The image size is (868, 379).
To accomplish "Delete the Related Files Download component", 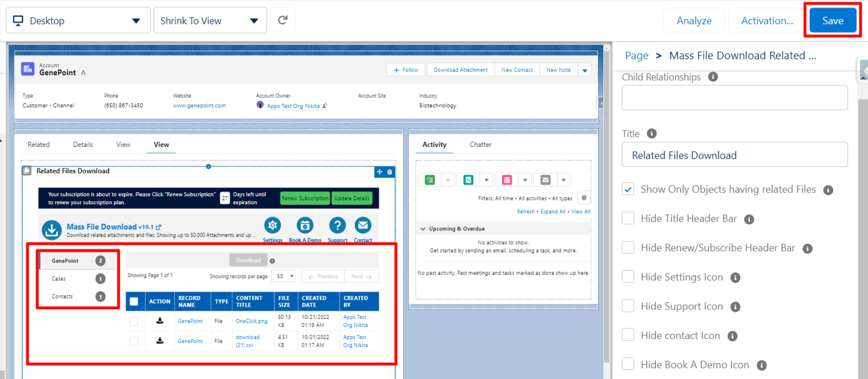I will pos(390,172).
